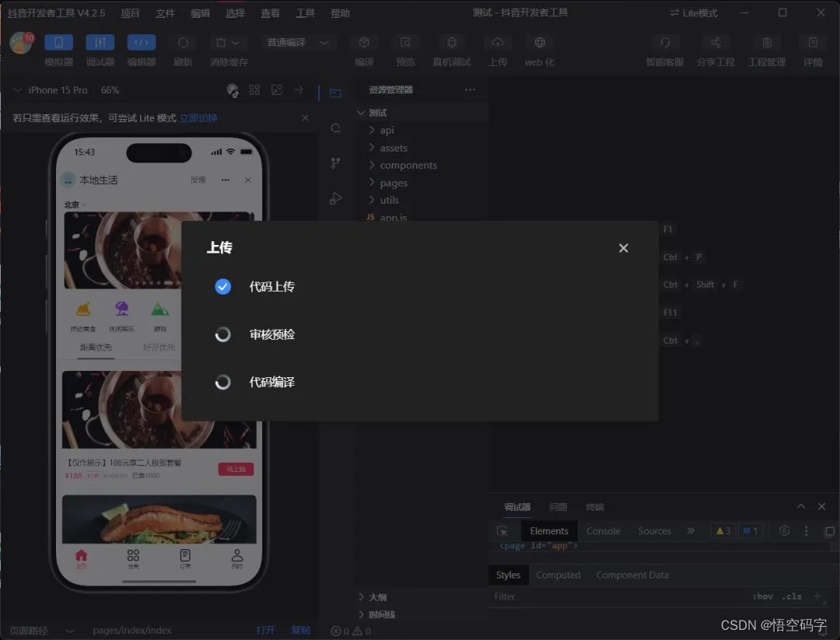
Task: Click the element inspector picker icon
Action: [502, 531]
